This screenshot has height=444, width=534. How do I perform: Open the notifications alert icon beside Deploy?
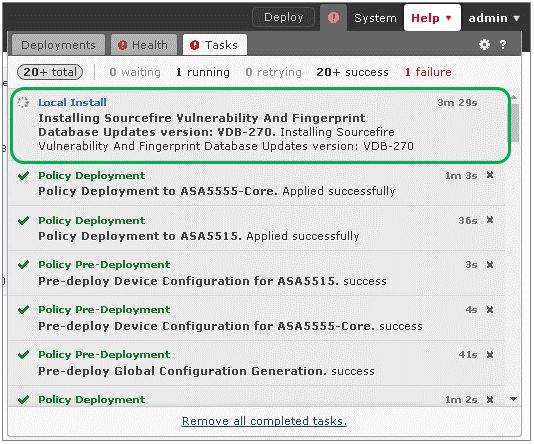tap(333, 17)
